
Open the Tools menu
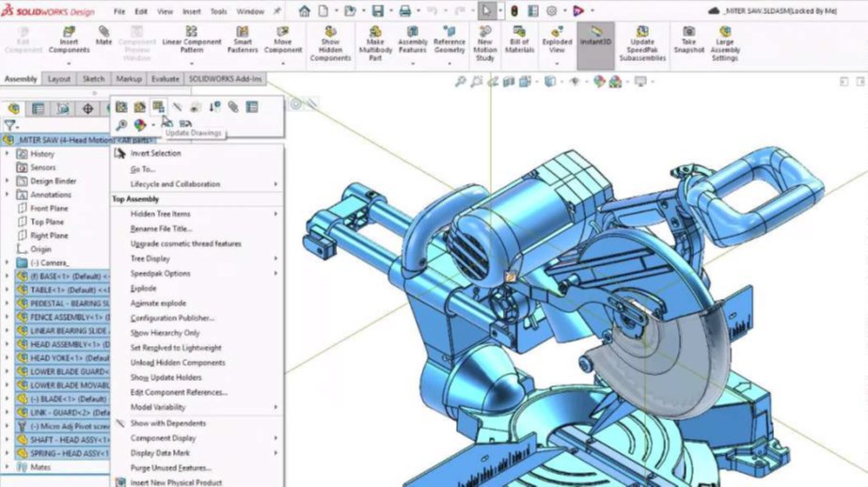(219, 11)
